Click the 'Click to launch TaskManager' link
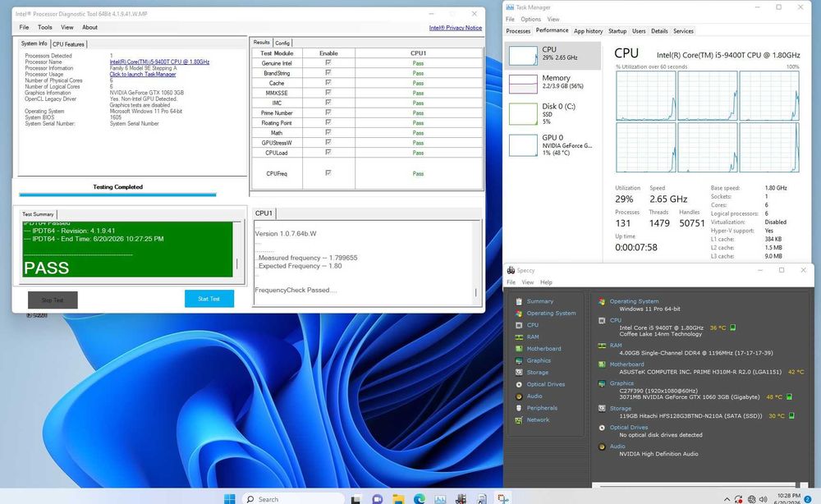Image resolution: width=821 pixels, height=504 pixels. (142, 75)
